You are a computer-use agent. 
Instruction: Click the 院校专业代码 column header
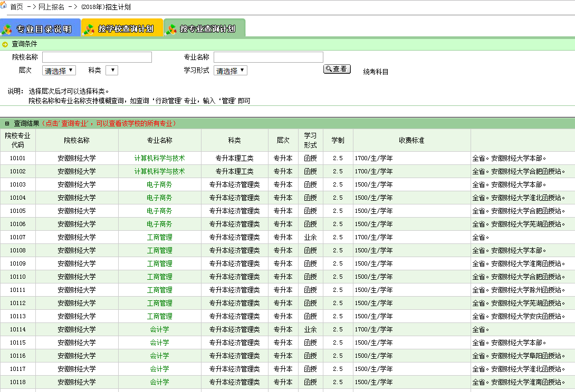(17, 140)
